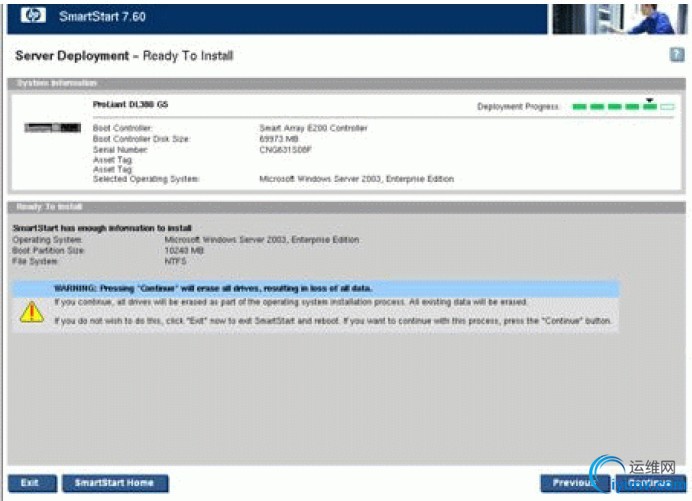Open the help question mark icon

(677, 55)
